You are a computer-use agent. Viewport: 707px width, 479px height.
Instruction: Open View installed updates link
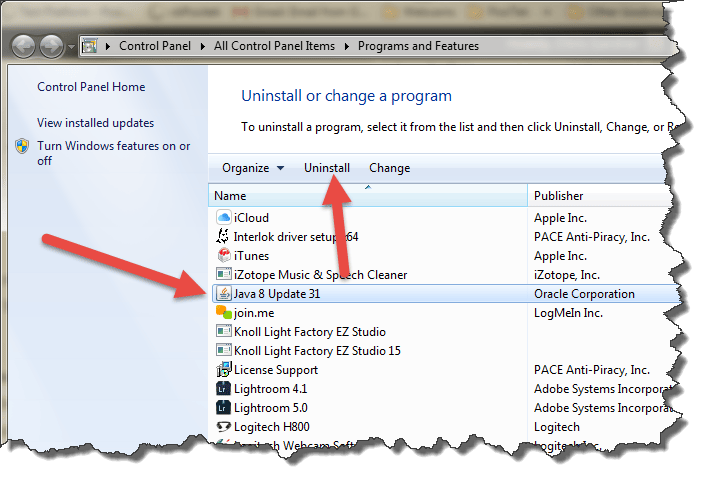96,123
